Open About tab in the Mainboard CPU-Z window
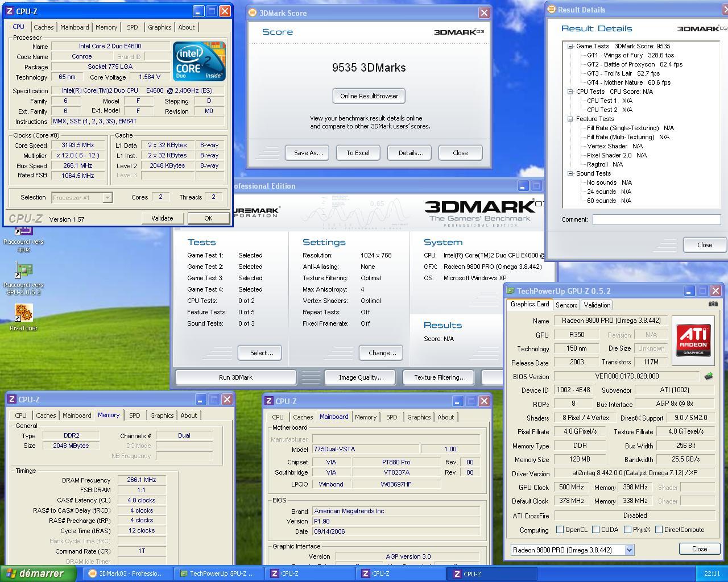This screenshot has height=582, width=728. [x=445, y=417]
